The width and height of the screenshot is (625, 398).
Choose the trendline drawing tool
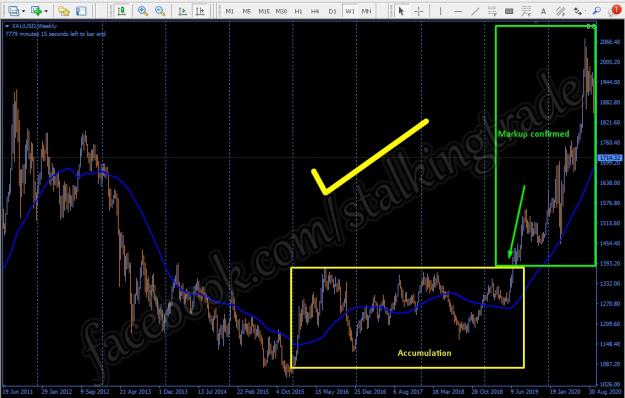click(475, 11)
